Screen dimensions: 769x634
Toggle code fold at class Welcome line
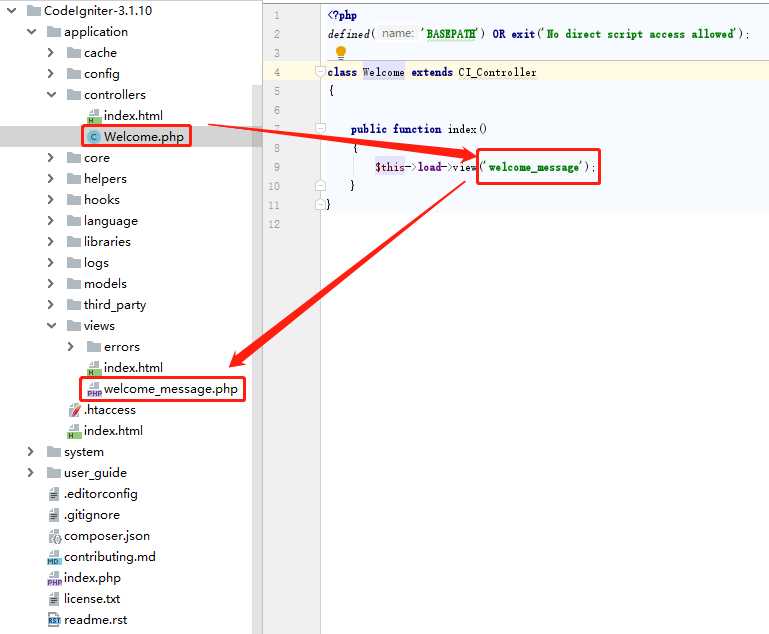coord(320,72)
